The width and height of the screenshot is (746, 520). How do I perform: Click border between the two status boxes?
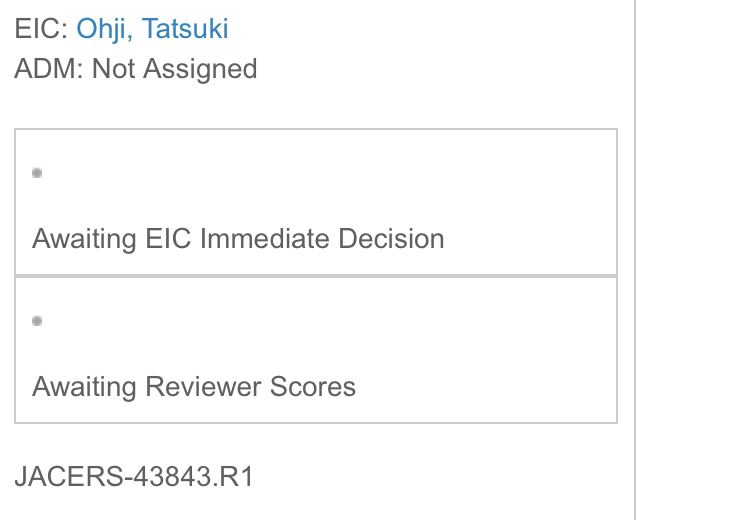316,276
